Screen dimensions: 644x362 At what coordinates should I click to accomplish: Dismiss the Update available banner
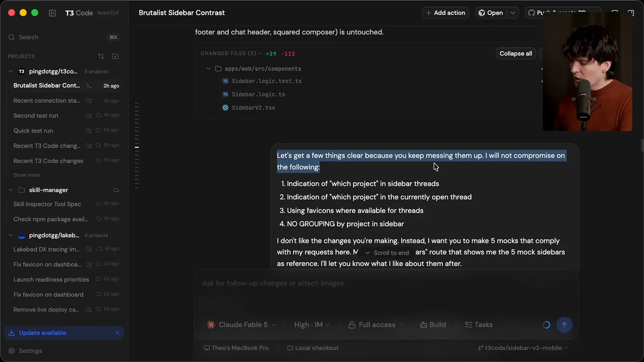coord(117,333)
